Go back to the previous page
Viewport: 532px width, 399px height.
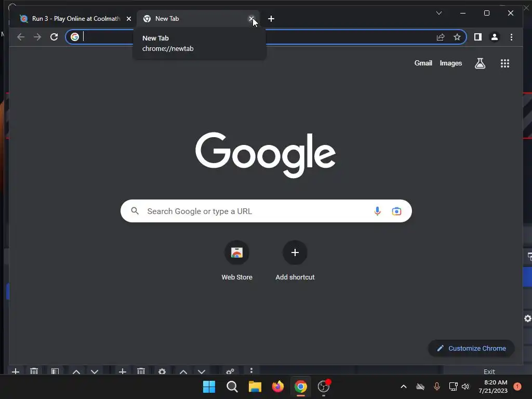(21, 37)
